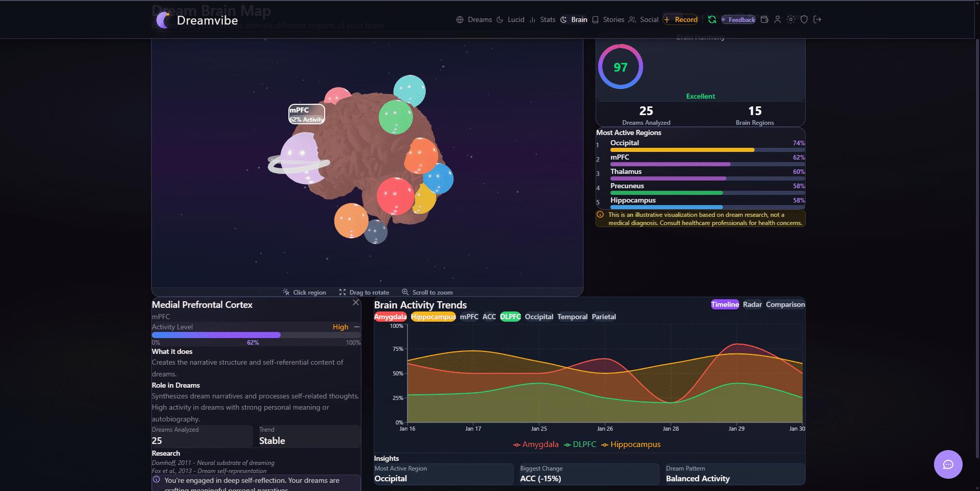
Task: Click the Dreamvibe moon logo
Action: (164, 20)
